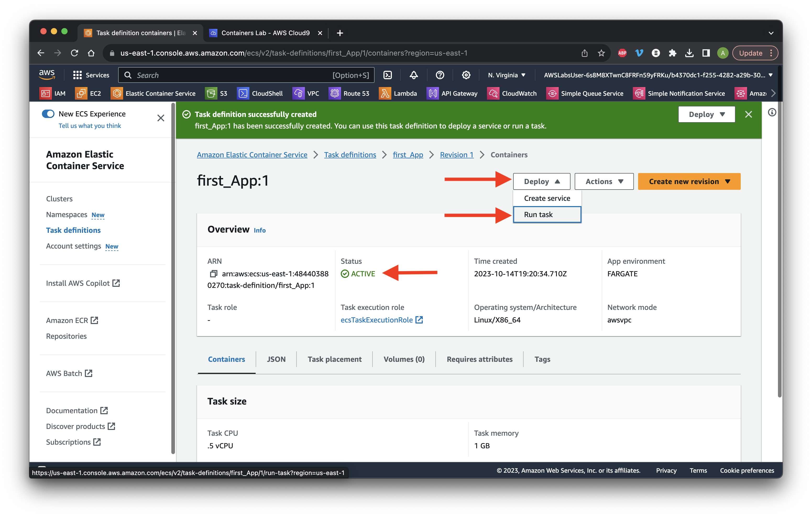Open the AdBlock Plus extension
This screenshot has width=812, height=517.
click(x=622, y=53)
